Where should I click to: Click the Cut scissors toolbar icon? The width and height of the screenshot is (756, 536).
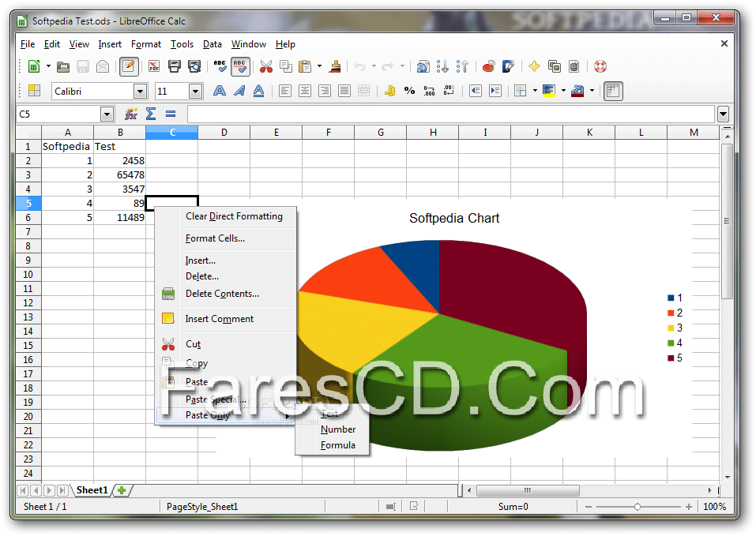[265, 66]
